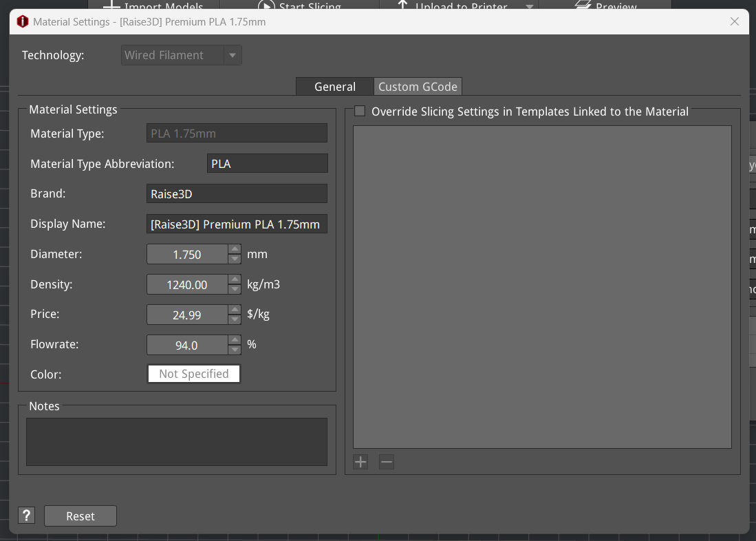The image size is (756, 541).
Task: Increase Diameter with up arrow
Action: (x=235, y=249)
